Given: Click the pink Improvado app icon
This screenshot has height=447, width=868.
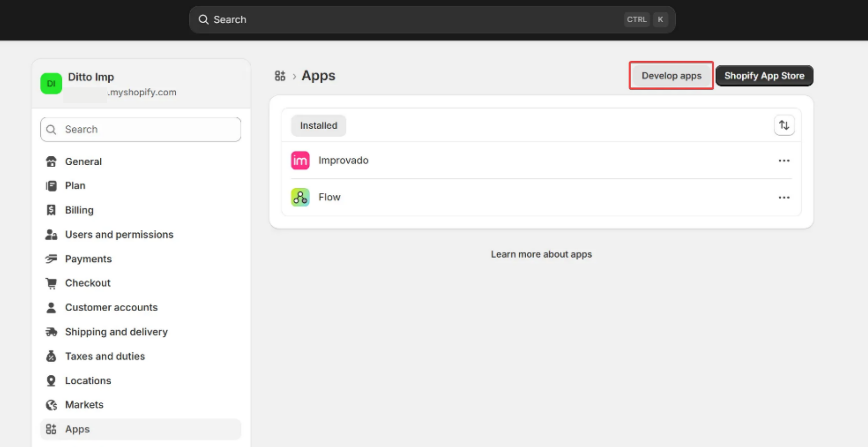Looking at the screenshot, I should [x=300, y=161].
